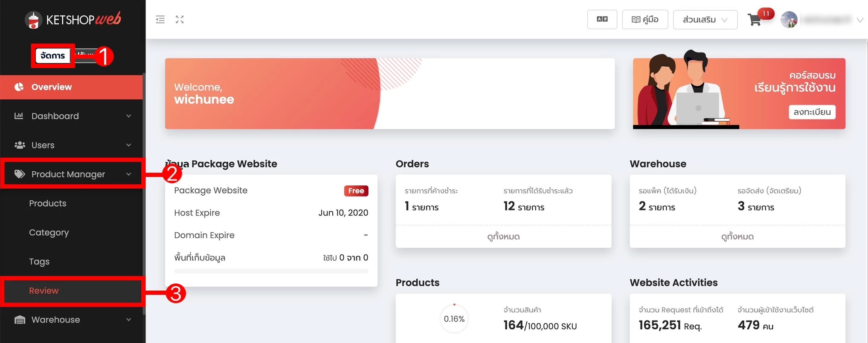Click the Users group icon

point(20,145)
